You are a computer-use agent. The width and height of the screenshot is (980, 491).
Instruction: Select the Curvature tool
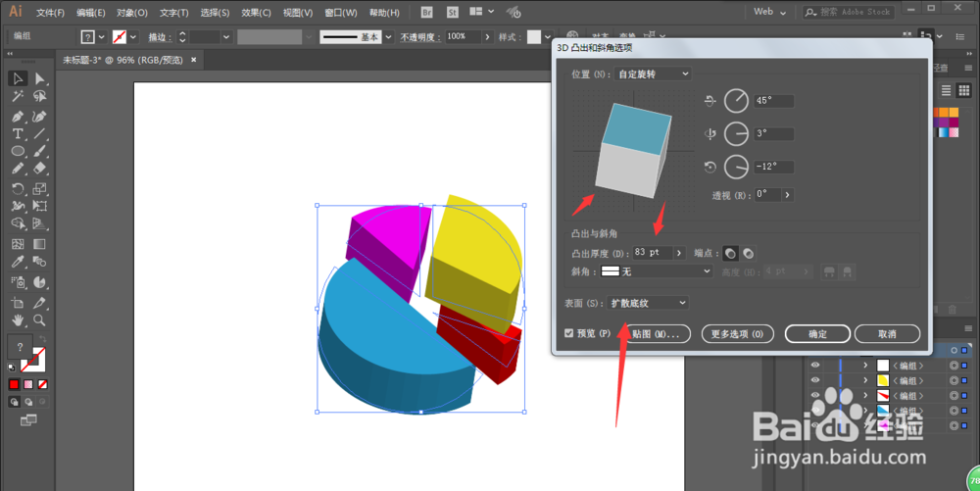(39, 117)
